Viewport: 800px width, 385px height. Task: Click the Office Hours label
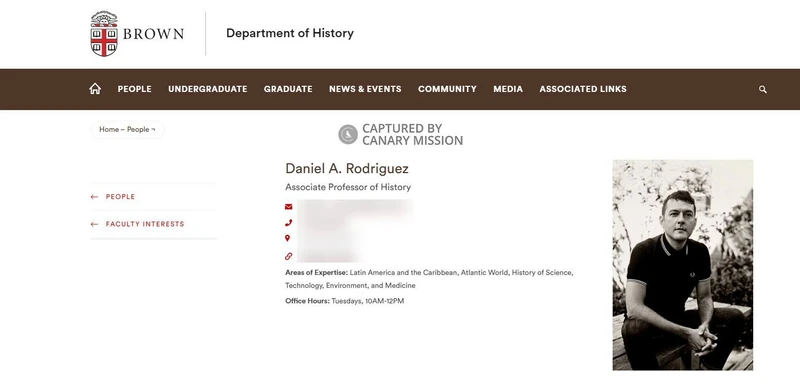coord(307,301)
